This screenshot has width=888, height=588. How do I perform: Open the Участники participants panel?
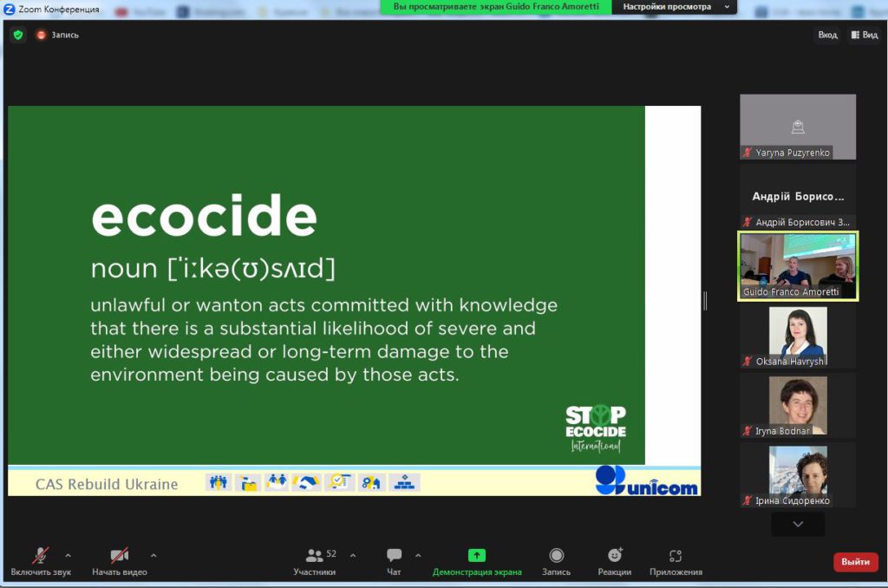pos(315,560)
